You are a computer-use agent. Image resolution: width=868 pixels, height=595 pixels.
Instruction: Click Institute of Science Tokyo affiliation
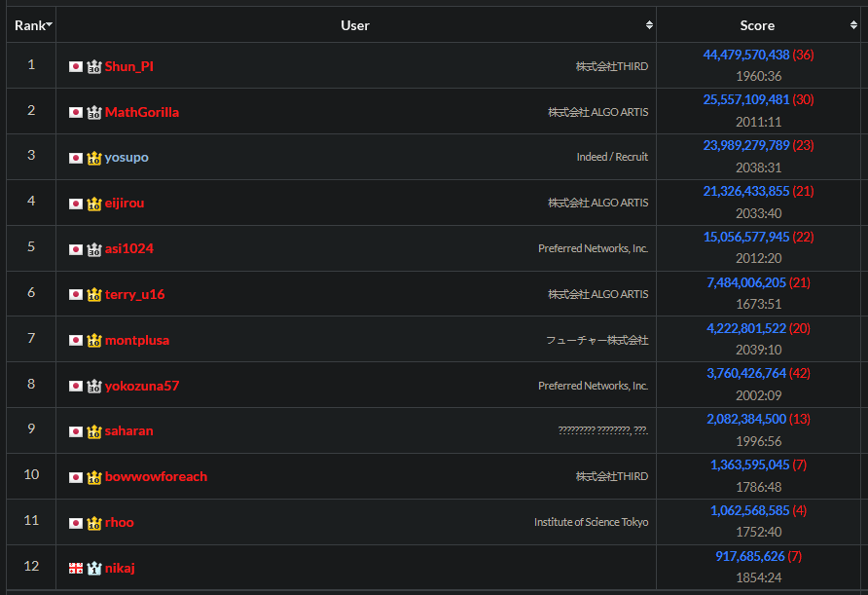point(592,522)
